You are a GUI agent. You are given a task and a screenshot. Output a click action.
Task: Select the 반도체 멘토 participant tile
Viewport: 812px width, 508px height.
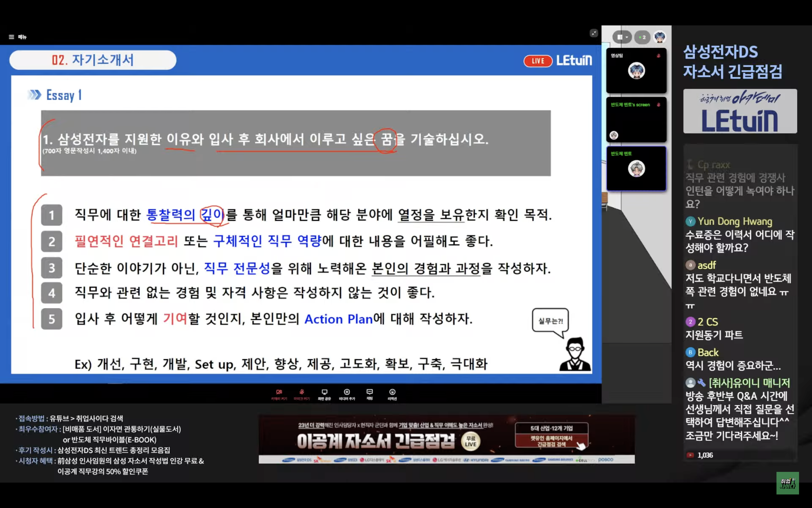pyautogui.click(x=636, y=169)
